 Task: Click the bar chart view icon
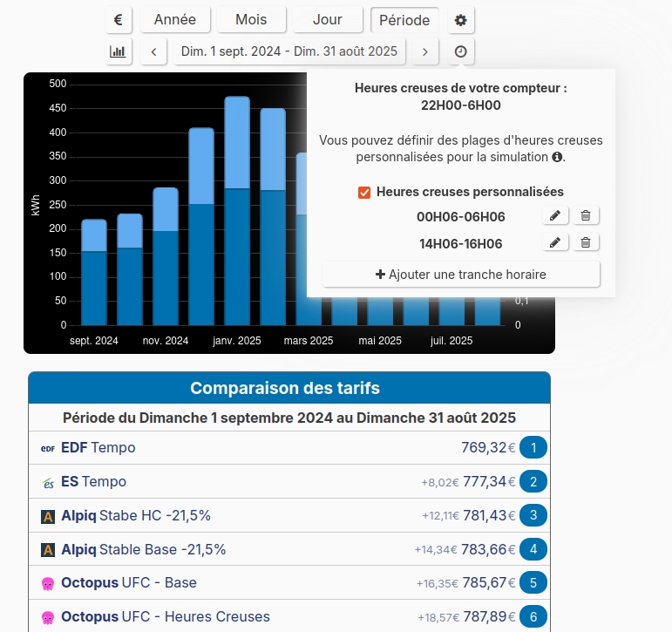point(119,51)
